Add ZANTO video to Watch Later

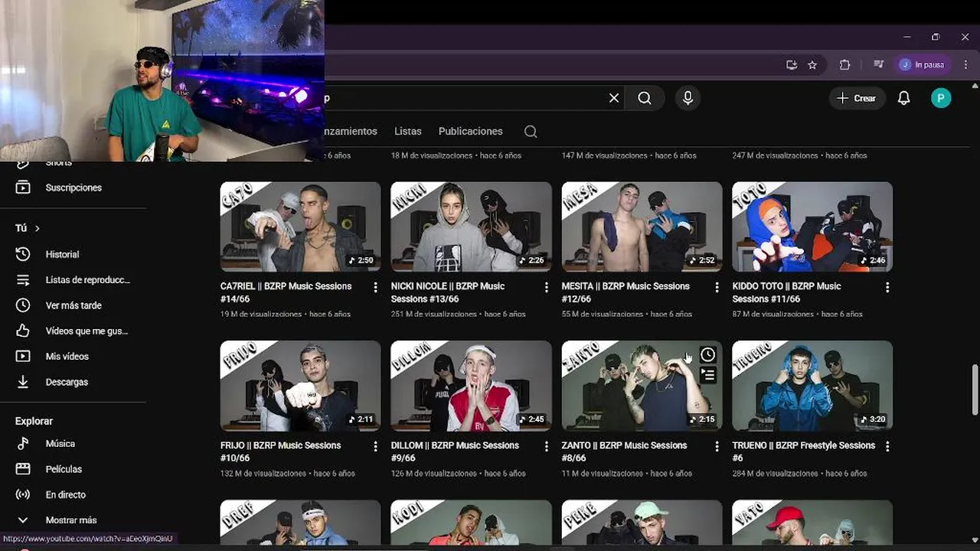tap(708, 355)
